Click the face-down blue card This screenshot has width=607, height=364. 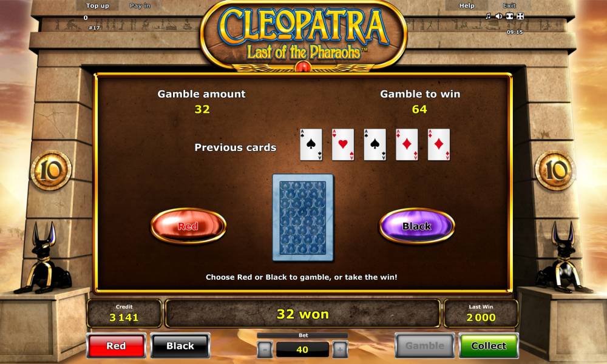[303, 217]
